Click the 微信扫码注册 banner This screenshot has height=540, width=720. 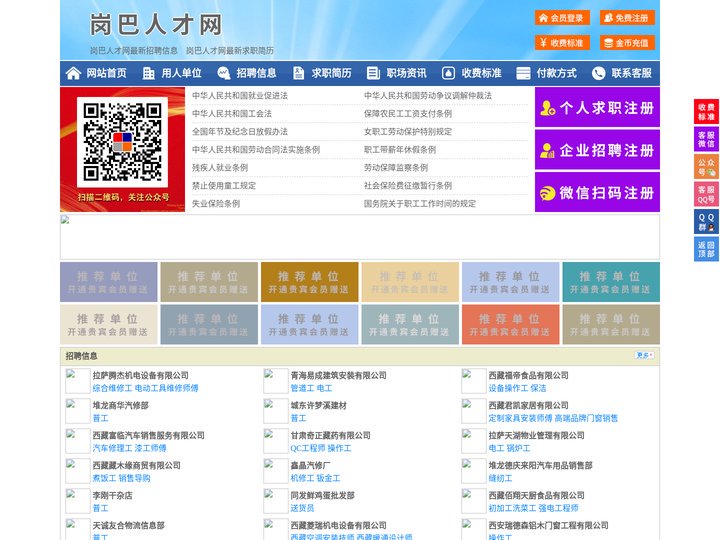tap(597, 192)
